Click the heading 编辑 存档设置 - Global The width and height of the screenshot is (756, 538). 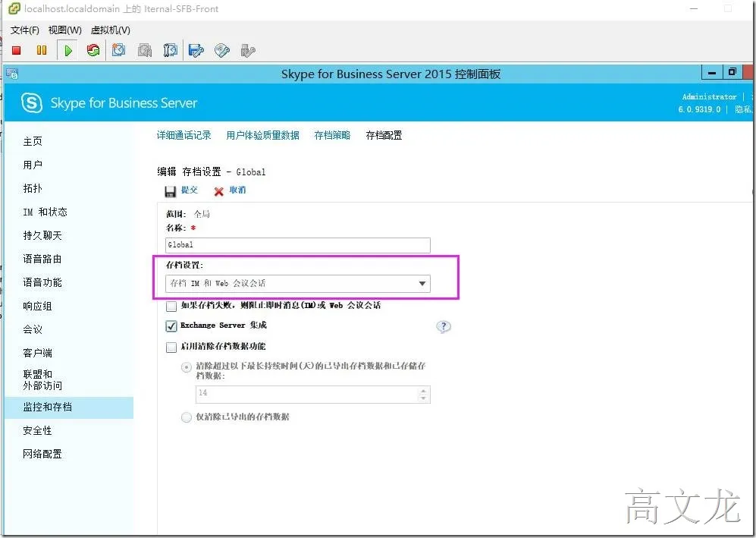(211, 171)
